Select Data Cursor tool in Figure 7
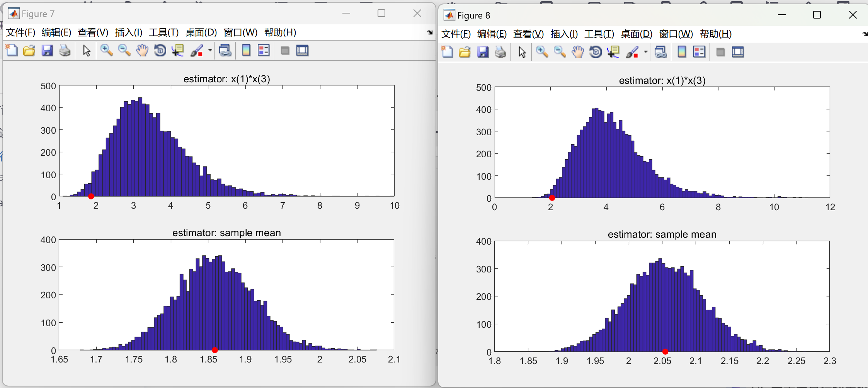Image resolution: width=868 pixels, height=388 pixels. pos(177,50)
